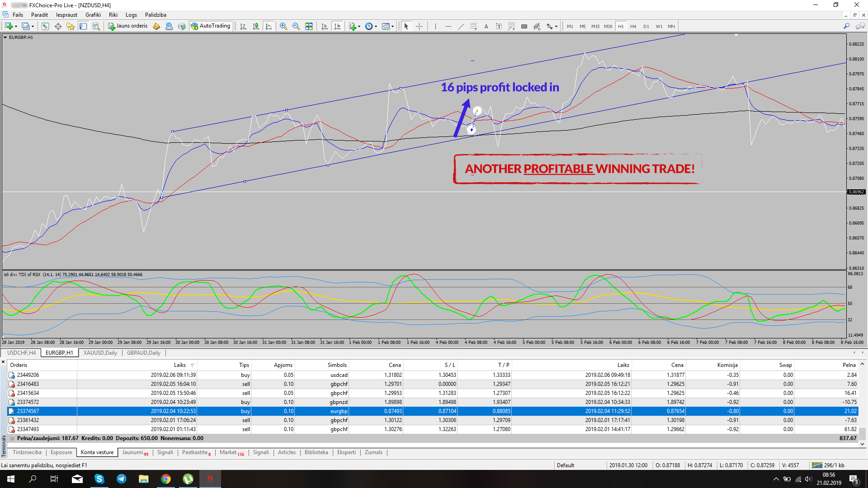
Task: Toggle the AutoTrading button
Action: (x=210, y=26)
